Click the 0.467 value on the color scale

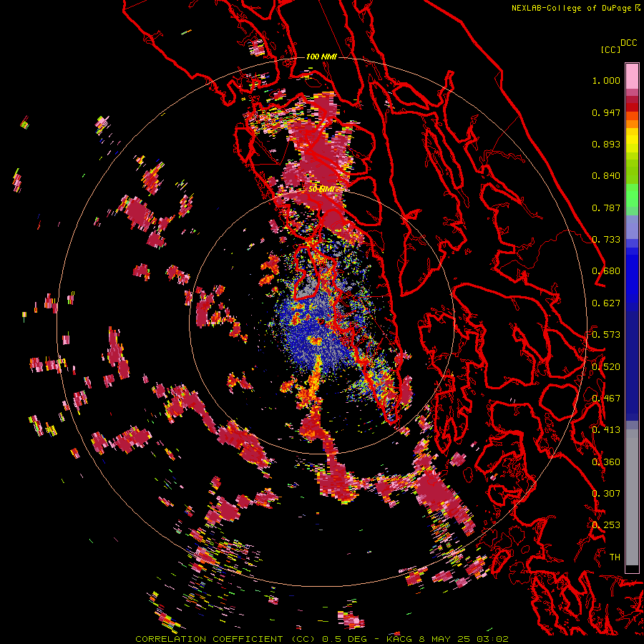tap(606, 399)
